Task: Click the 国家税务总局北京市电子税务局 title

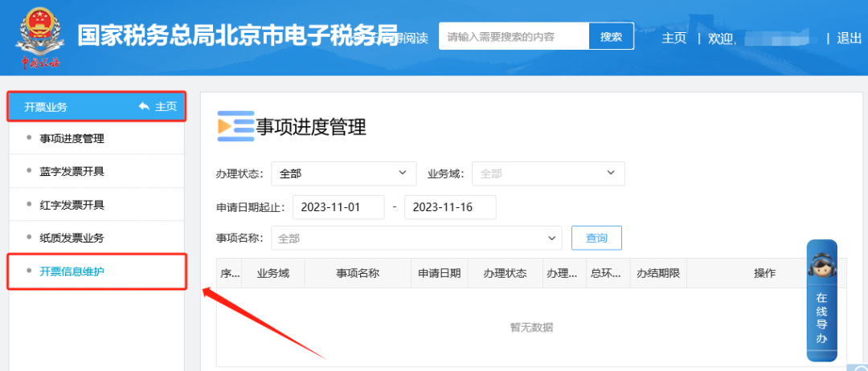Action: pyautogui.click(x=238, y=36)
